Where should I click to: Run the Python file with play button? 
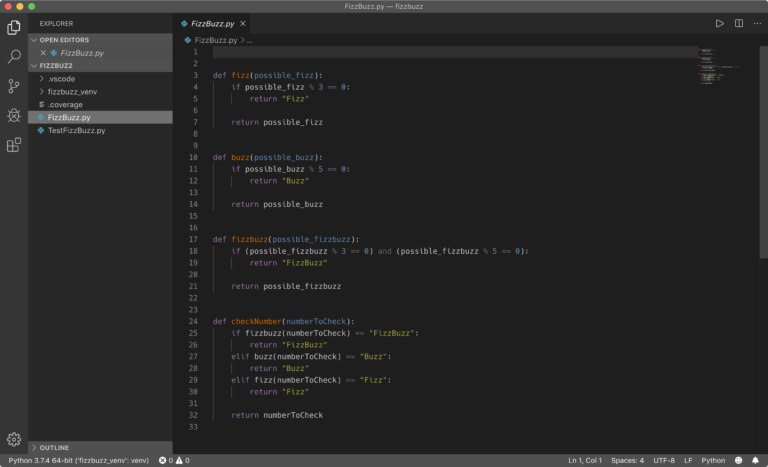tap(719, 23)
